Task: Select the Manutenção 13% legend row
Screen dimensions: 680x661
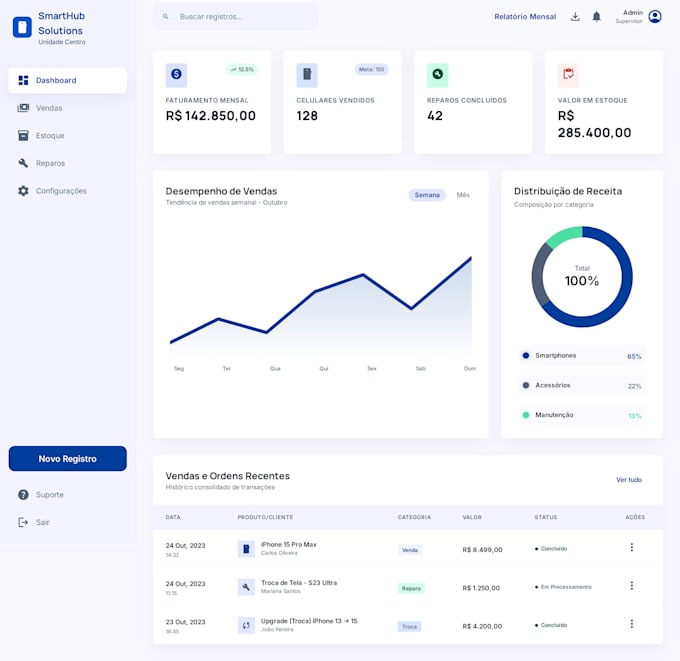Action: [582, 415]
